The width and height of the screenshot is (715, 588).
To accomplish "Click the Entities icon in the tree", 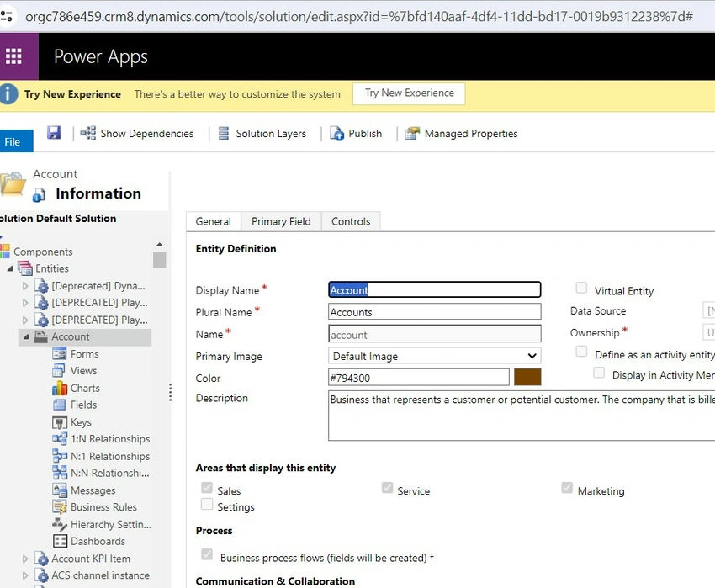I will point(25,268).
